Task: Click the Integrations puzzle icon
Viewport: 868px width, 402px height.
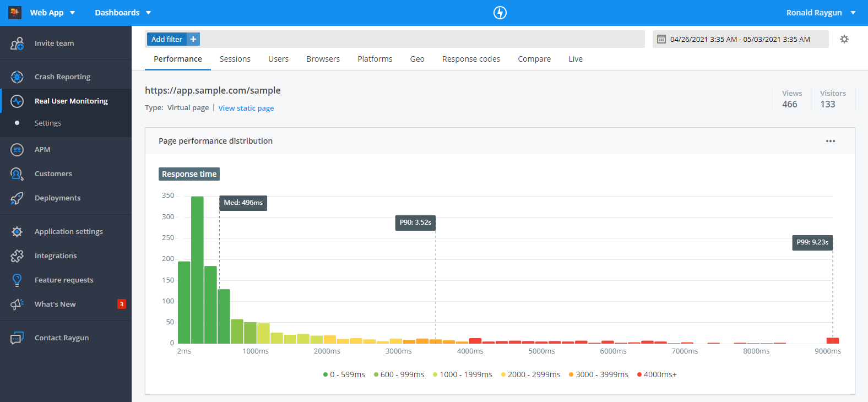Action: (17, 256)
